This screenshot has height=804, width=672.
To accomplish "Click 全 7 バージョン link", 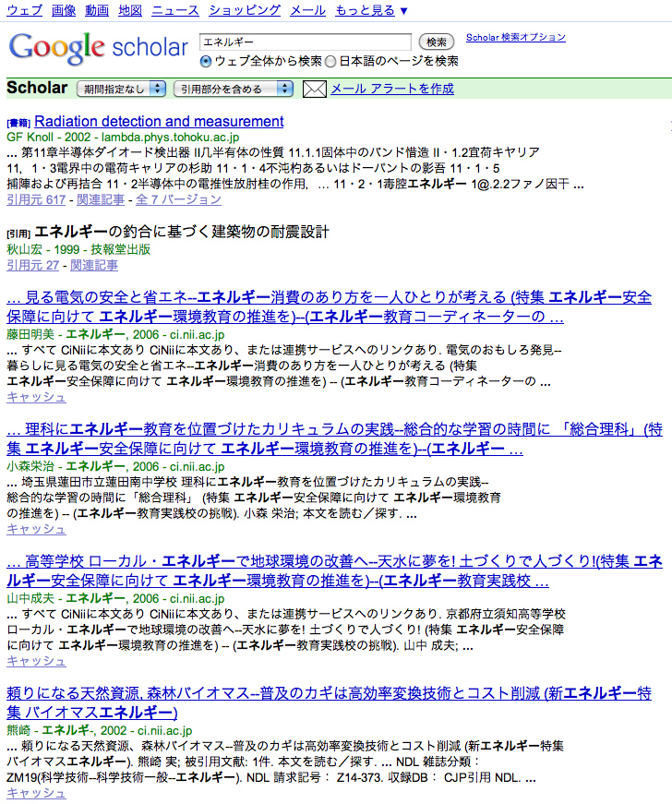I will 178,200.
